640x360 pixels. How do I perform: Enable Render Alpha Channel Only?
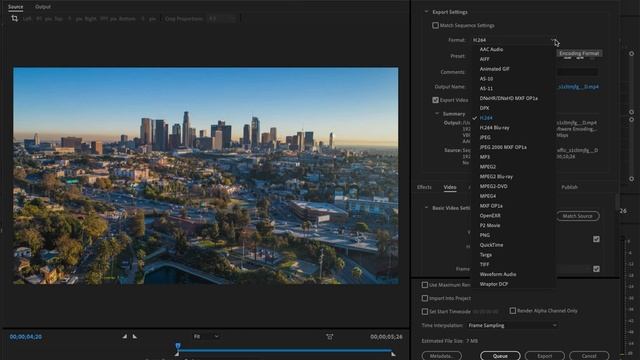click(513, 311)
